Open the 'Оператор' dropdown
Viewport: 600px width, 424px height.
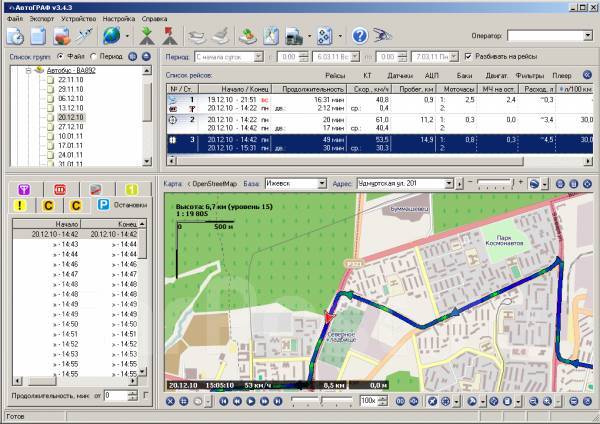coord(588,36)
